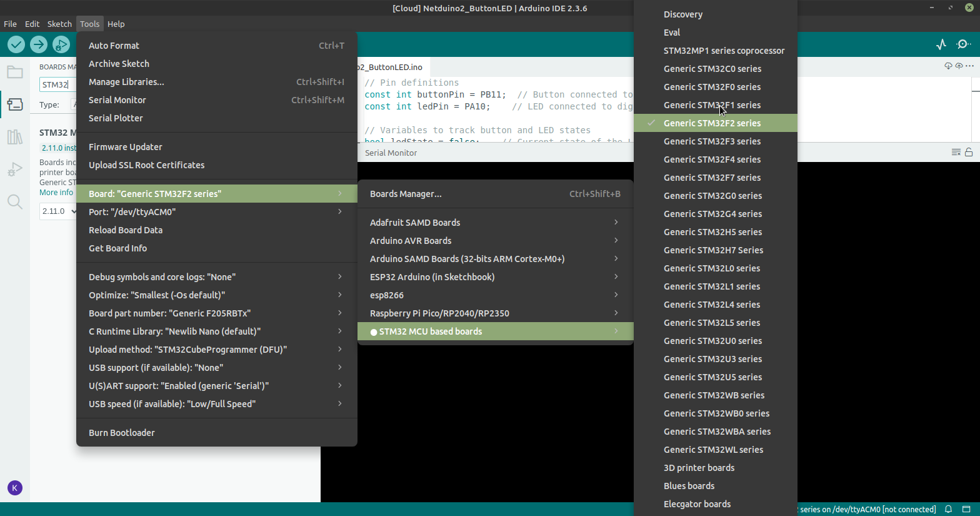Clear the output using the clear-lines icon
Viewport: 980px width, 516px height.
pyautogui.click(x=956, y=152)
